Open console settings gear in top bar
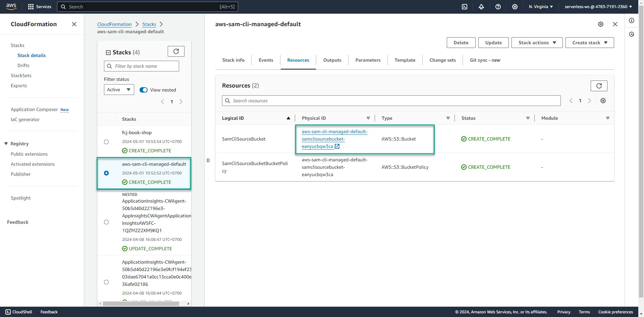The height and width of the screenshot is (317, 644). pos(515,7)
